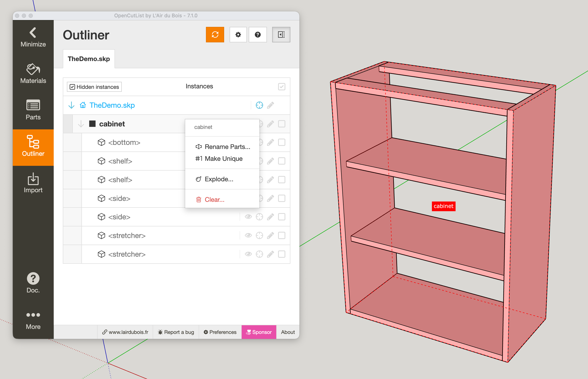Screen dimensions: 588x379
Task: Click the cabinet's black color square
Action: (92, 124)
